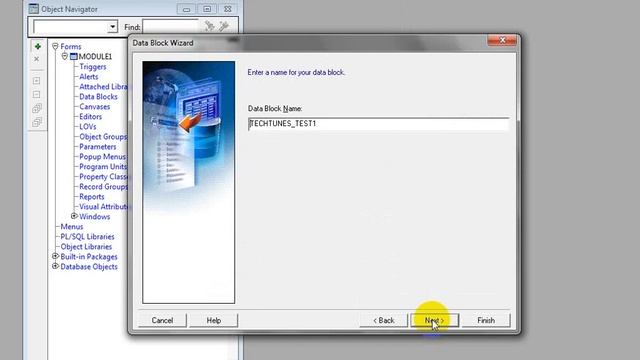Click the Finish button
This screenshot has height=360, width=640.
click(486, 320)
